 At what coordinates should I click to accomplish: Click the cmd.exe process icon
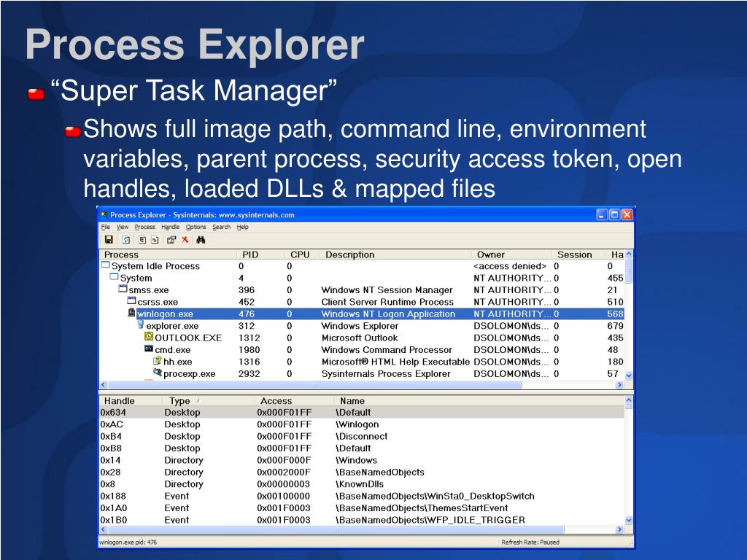(149, 349)
